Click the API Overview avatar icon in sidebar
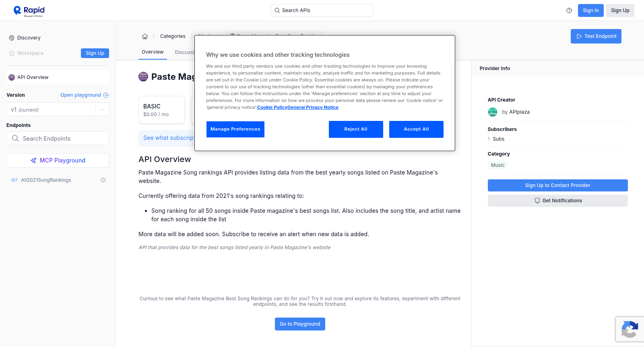Screen dimensions: 644x347 tap(12, 77)
